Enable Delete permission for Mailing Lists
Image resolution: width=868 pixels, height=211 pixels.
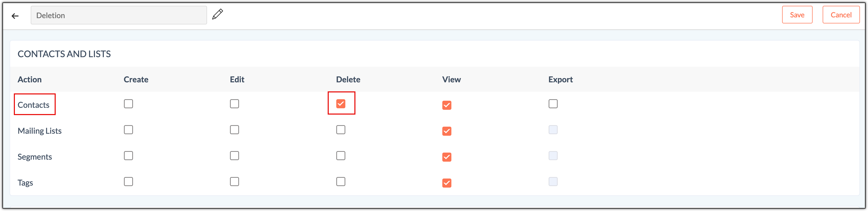pyautogui.click(x=341, y=130)
